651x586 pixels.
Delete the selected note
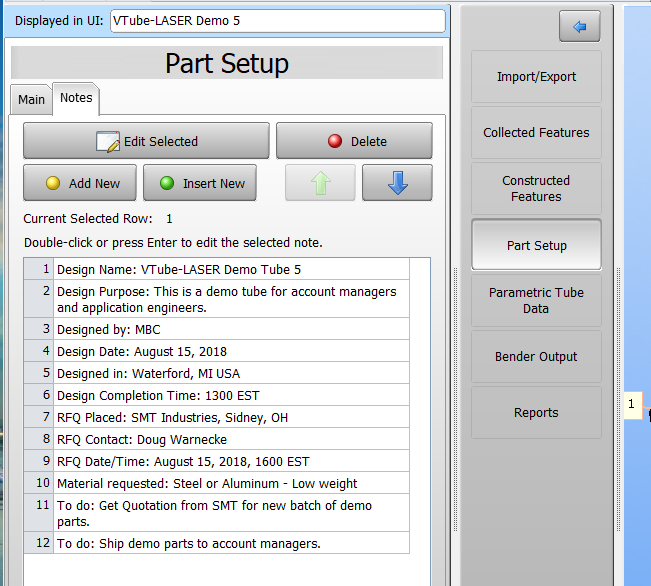point(354,141)
